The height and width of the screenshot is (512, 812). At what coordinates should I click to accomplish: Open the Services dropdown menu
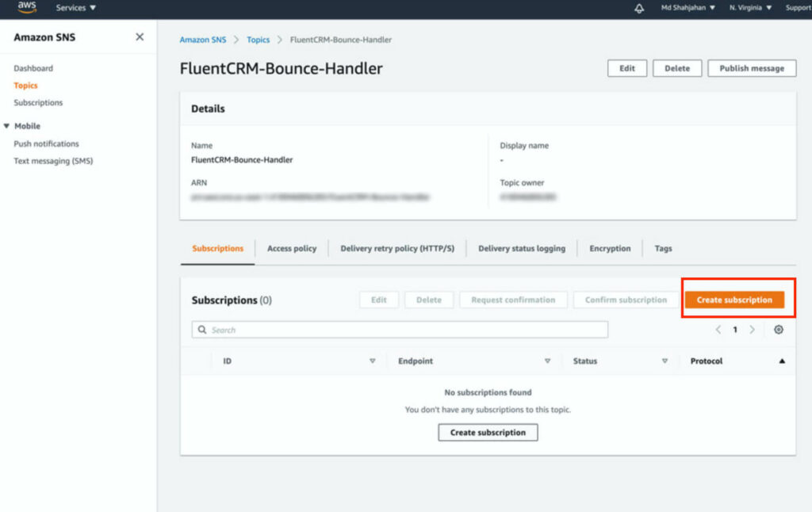(x=75, y=8)
